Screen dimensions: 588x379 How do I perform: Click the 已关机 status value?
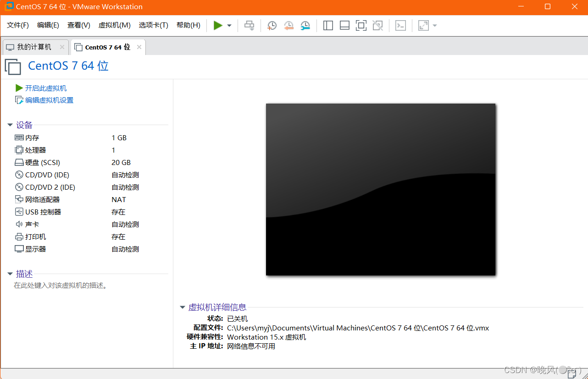point(238,319)
